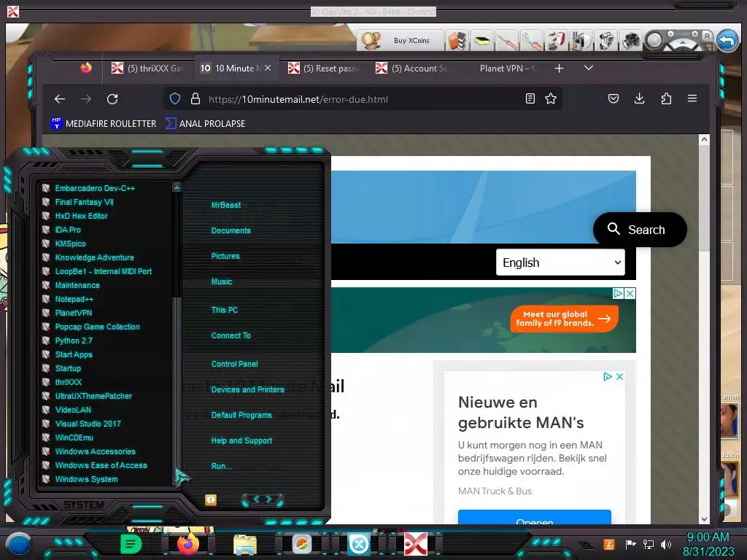The image size is (747, 560).
Task: Open the Firefox downloads panel
Action: 639,98
